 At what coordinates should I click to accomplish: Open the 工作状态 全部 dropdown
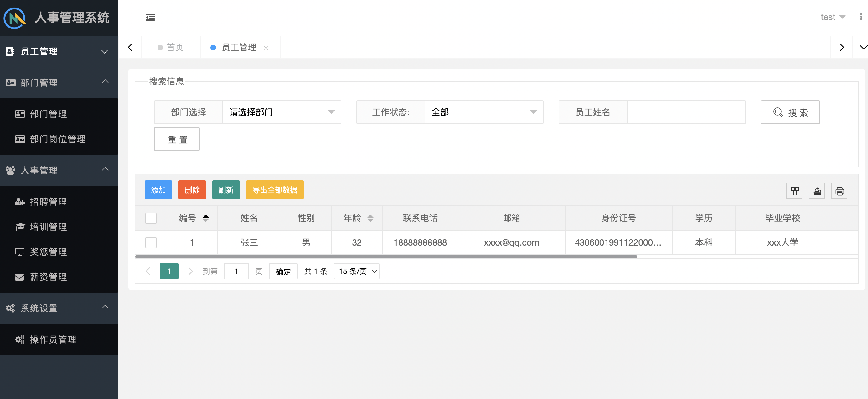pyautogui.click(x=484, y=112)
